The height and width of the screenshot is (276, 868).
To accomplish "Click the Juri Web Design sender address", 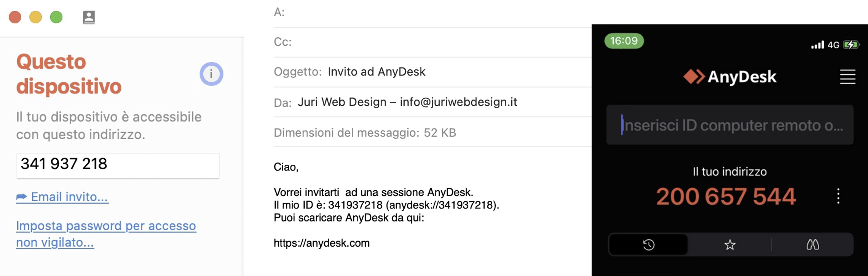I will pyautogui.click(x=407, y=102).
